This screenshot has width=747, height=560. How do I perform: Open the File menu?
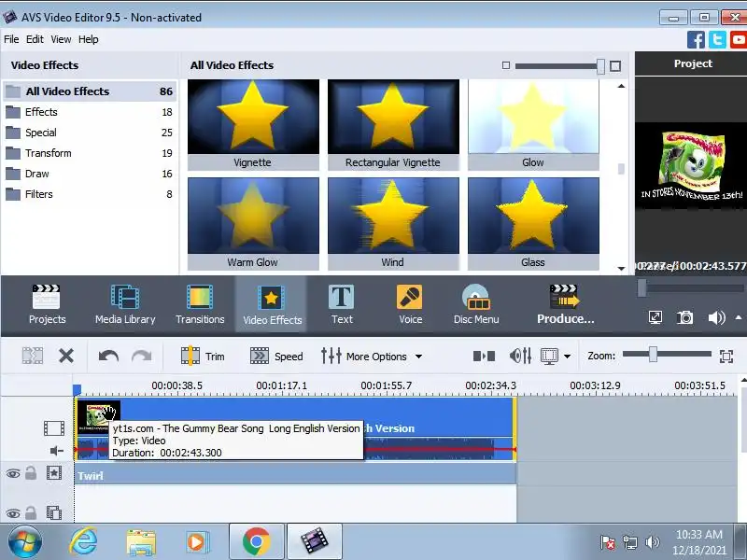11,39
